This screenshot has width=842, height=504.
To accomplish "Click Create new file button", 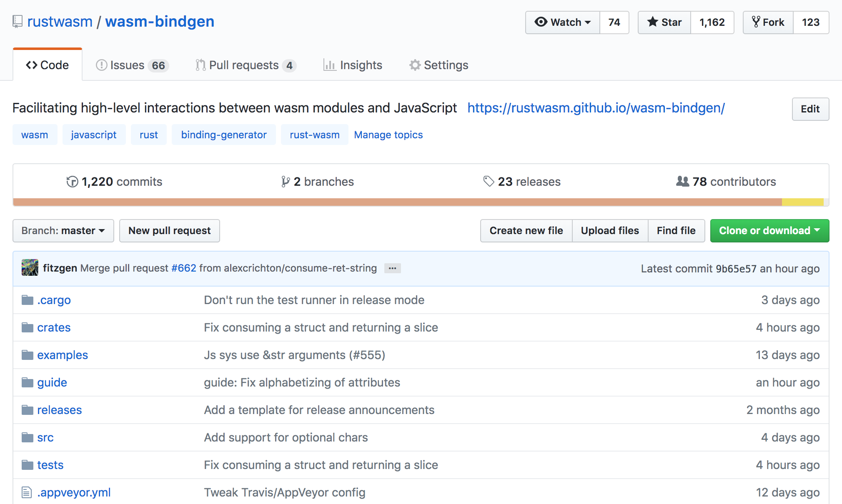I will pyautogui.click(x=526, y=231).
